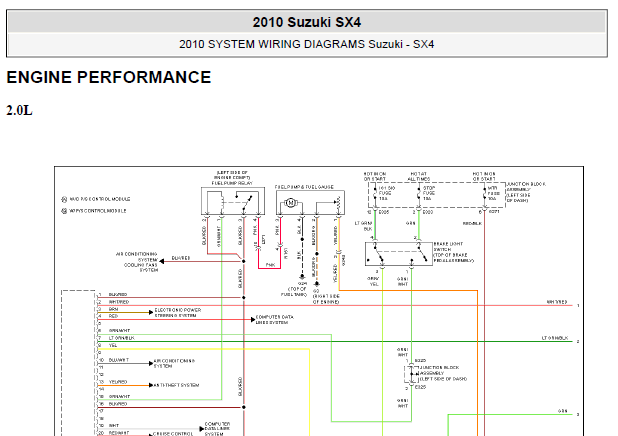
Task: Click the "2.0L" engine heading
Action: click(x=19, y=110)
